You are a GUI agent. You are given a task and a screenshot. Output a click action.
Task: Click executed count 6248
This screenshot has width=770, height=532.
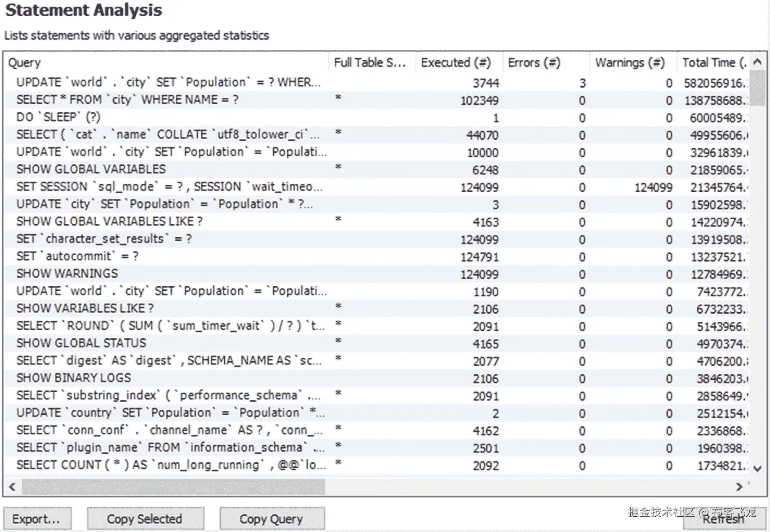485,170
